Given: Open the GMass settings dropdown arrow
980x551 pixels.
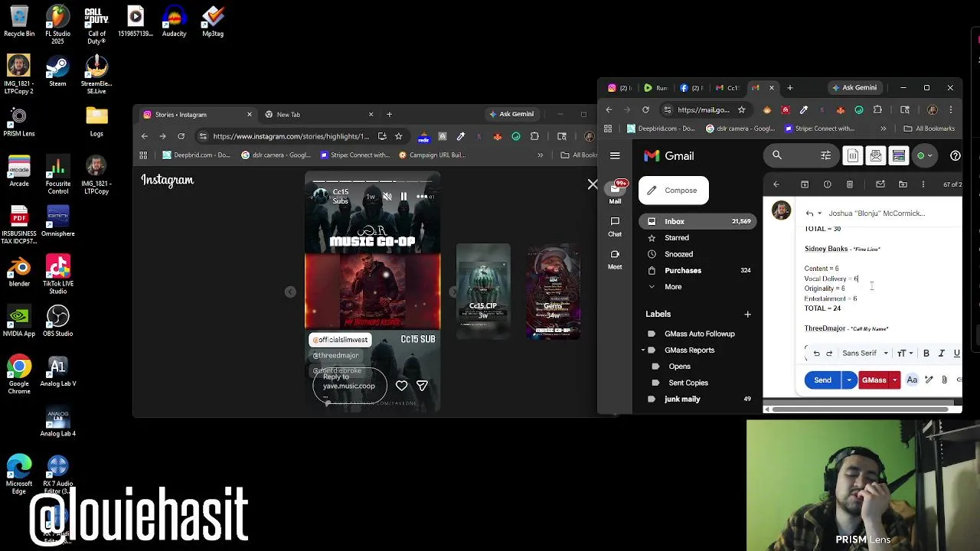Looking at the screenshot, I should tap(894, 380).
